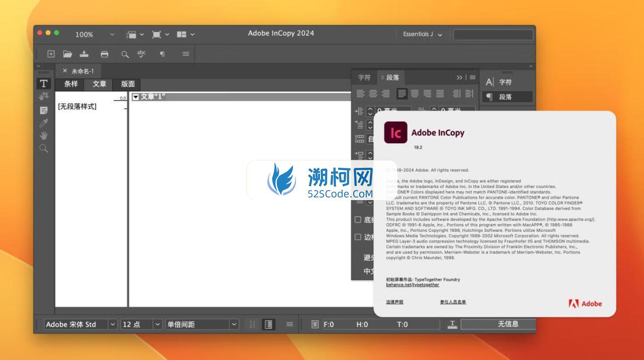Select the 段落 tab in panel group
Screen dimensions: 644x360
(390, 77)
